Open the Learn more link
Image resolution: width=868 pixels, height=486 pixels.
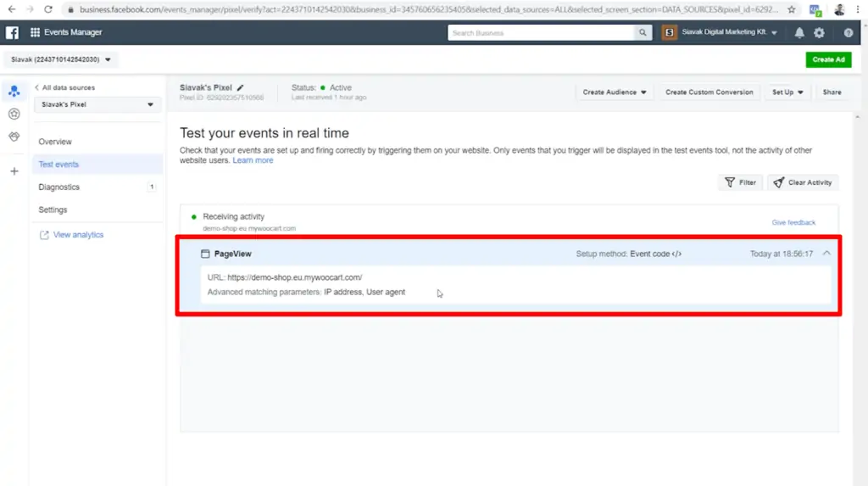click(253, 160)
